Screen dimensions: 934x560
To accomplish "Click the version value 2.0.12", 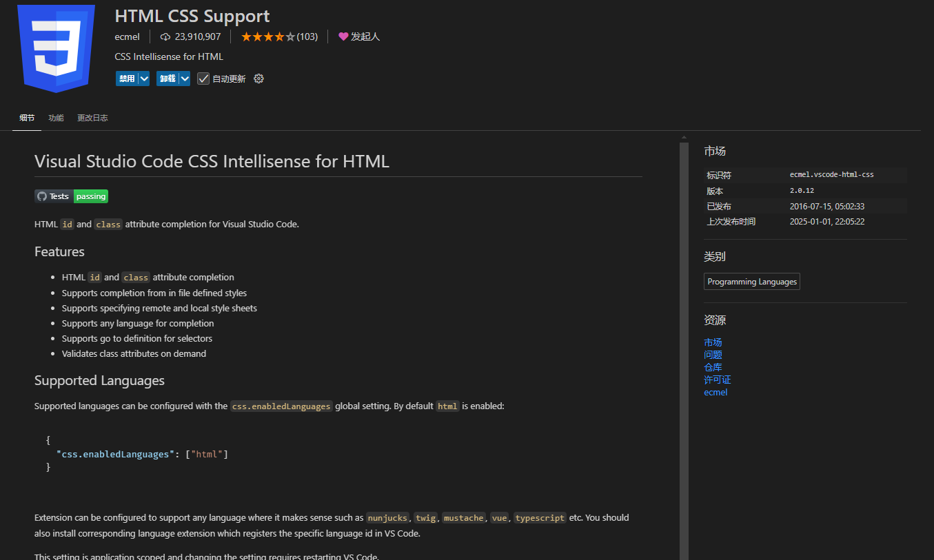I will [802, 191].
